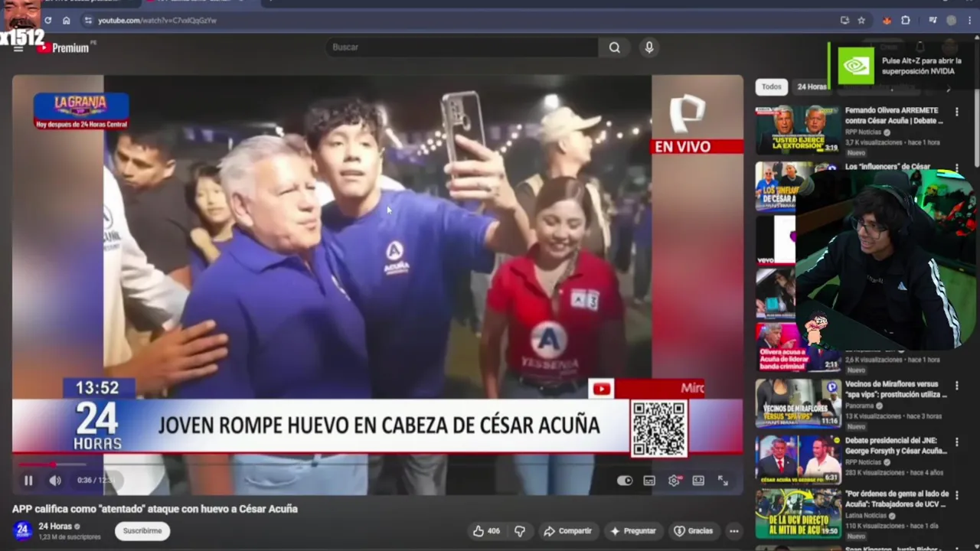Image resolution: width=980 pixels, height=551 pixels.
Task: Switch player to theater mode
Action: coord(698,481)
